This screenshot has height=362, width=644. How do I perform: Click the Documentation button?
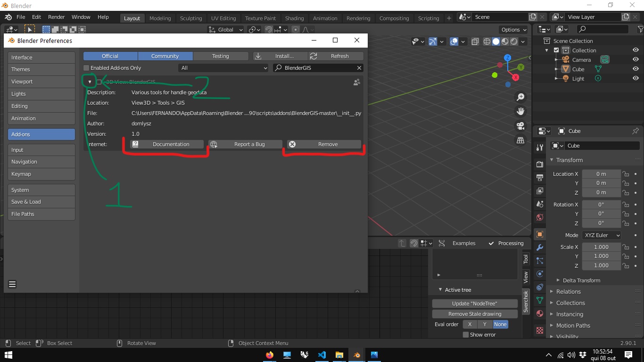[x=167, y=144]
